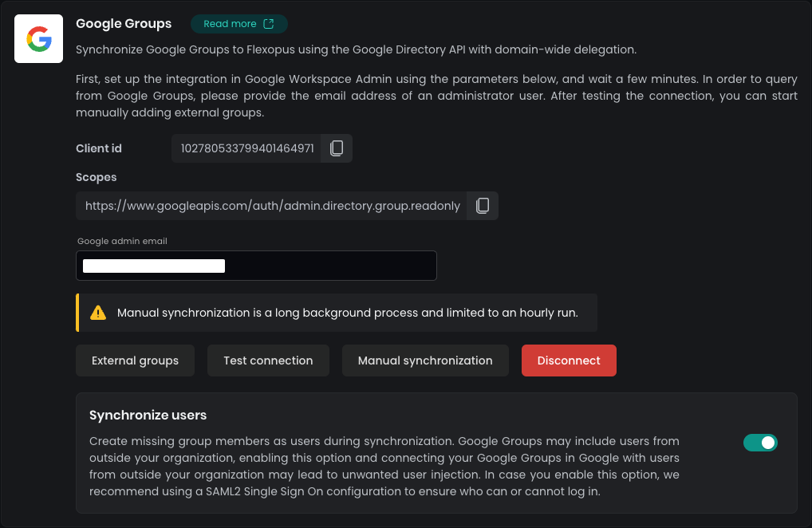
Task: Disable the Synchronize users toggle
Action: click(760, 443)
